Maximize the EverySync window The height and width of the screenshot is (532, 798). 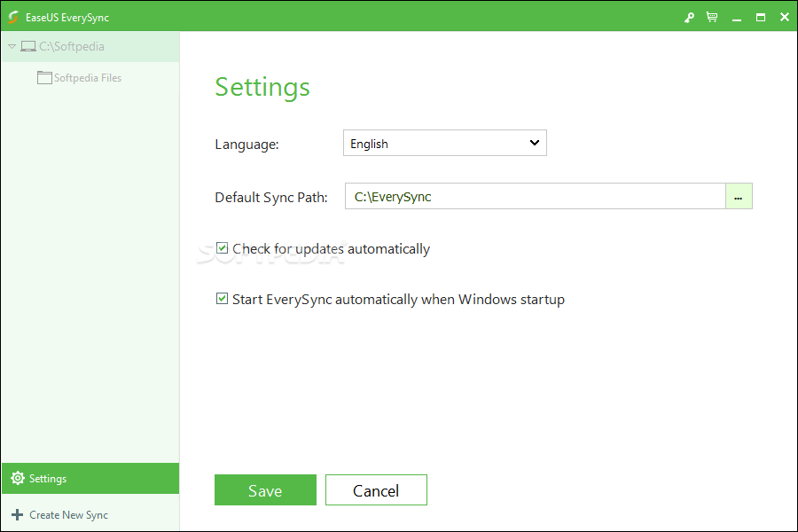tap(761, 18)
